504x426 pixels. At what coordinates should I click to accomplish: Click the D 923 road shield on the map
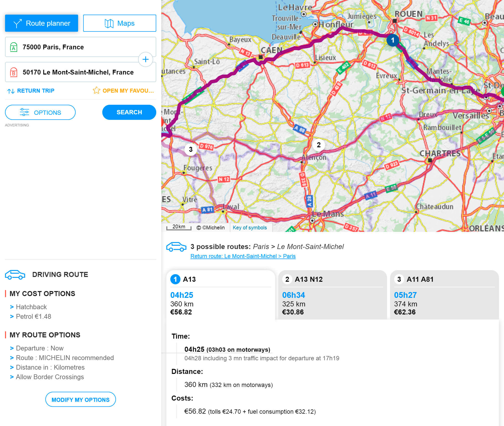pyautogui.click(x=392, y=165)
